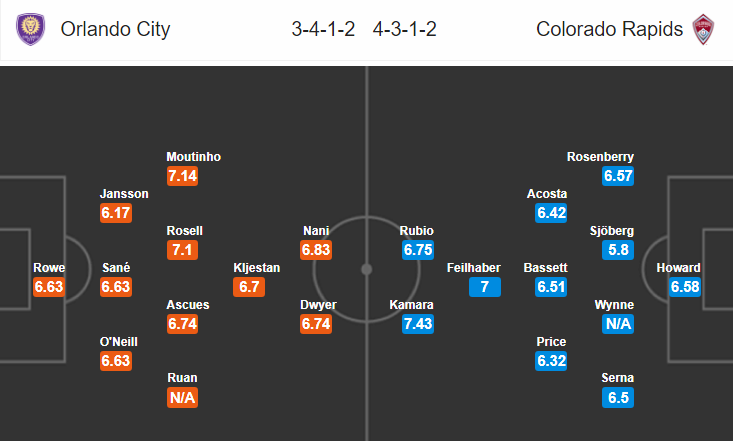Screen dimensions: 733x441
Task: Click the Colorado Rapids club crest
Action: [x=703, y=29]
